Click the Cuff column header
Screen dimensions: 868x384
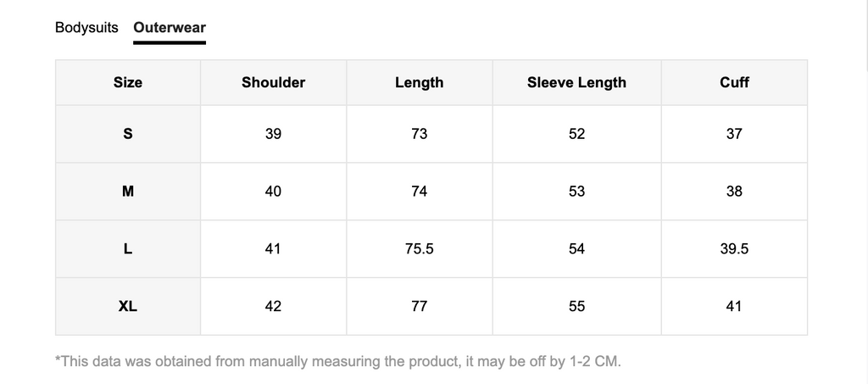[x=734, y=82]
